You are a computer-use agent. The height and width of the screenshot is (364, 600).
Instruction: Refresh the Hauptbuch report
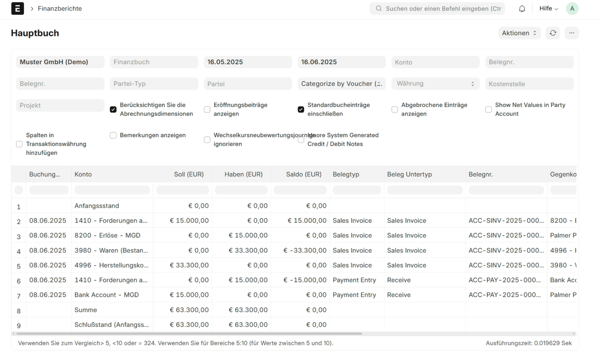pos(553,33)
